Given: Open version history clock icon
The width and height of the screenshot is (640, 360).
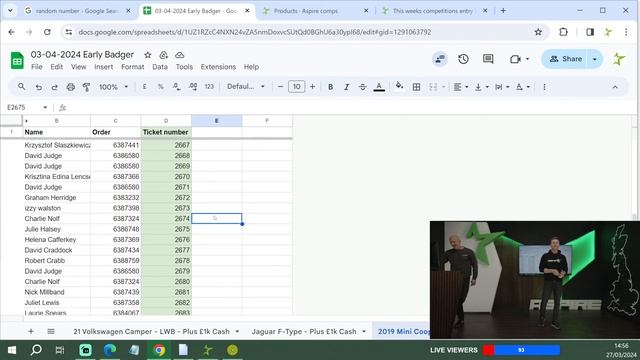Looking at the screenshot, I should (x=463, y=59).
